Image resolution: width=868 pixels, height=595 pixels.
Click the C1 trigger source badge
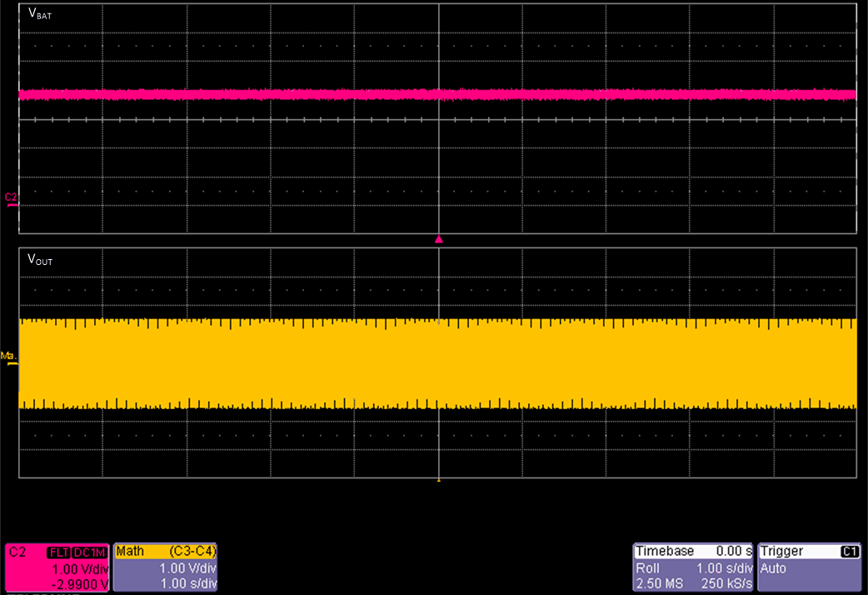pos(850,552)
